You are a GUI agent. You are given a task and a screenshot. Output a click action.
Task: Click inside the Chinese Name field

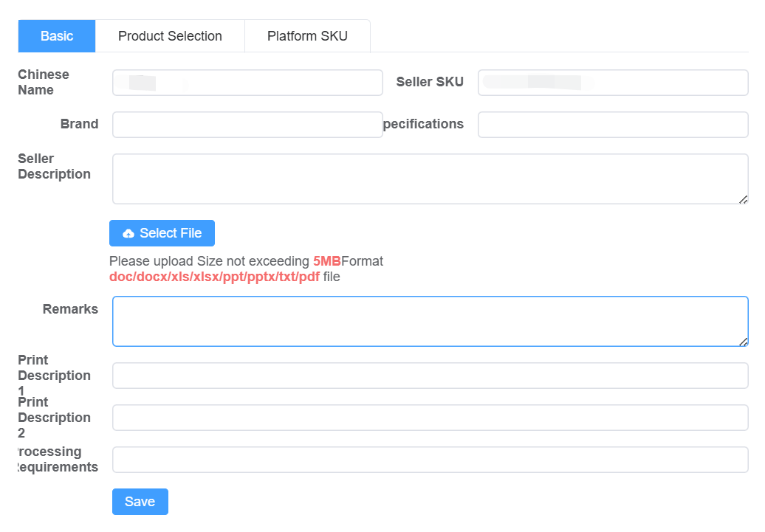tap(247, 82)
